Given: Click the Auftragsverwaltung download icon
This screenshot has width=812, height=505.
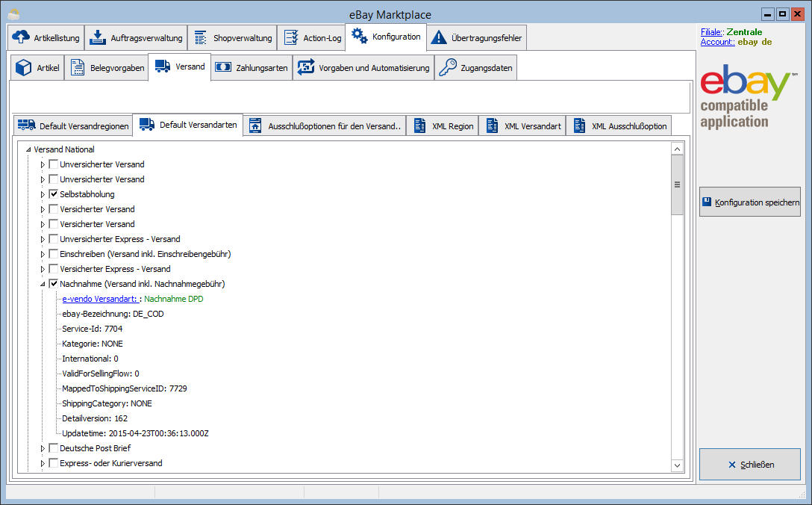Looking at the screenshot, I should click(x=97, y=37).
